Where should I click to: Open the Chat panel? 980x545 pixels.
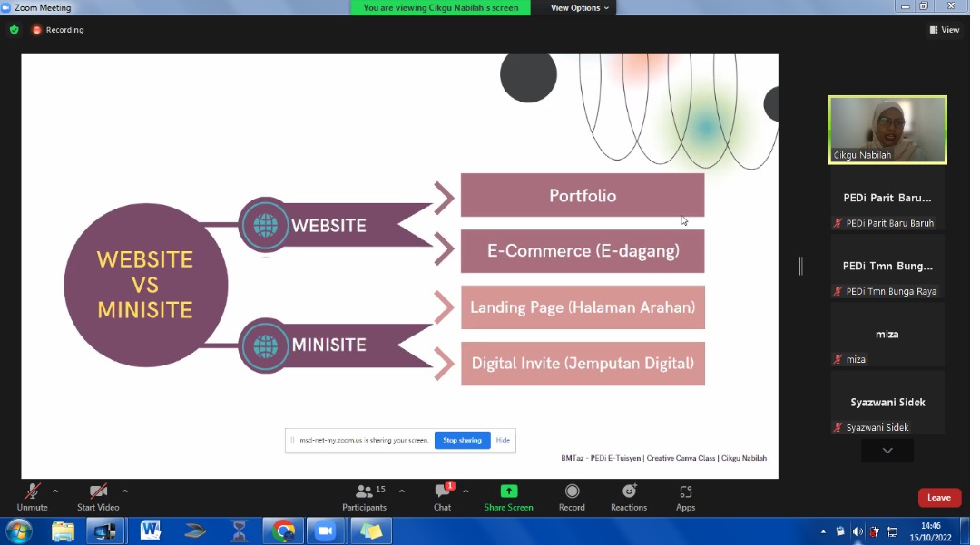442,496
